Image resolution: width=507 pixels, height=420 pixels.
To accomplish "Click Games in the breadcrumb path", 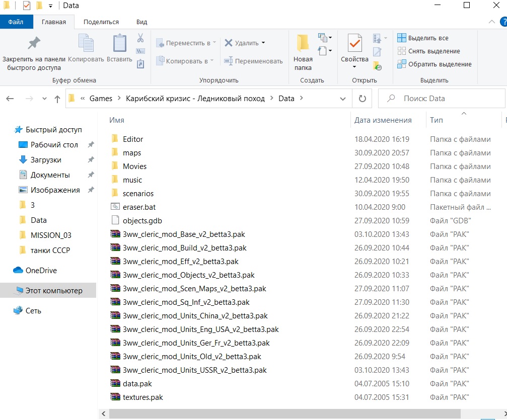I will (x=101, y=99).
